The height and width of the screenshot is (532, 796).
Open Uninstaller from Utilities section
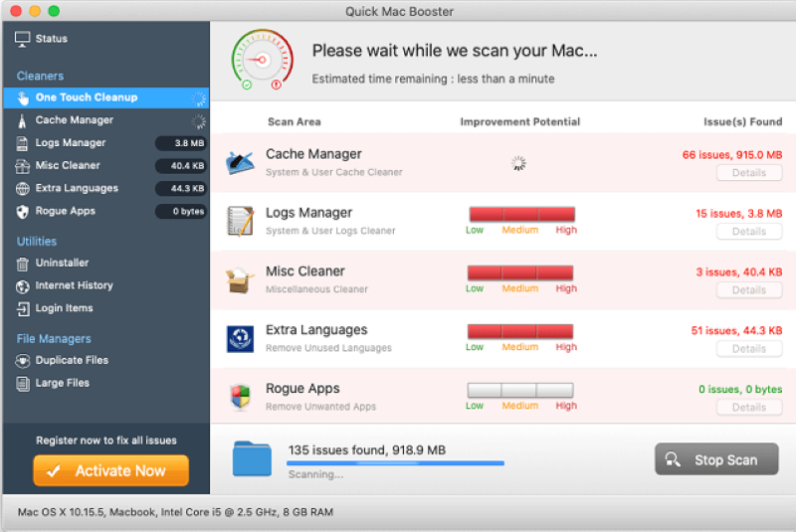62,263
